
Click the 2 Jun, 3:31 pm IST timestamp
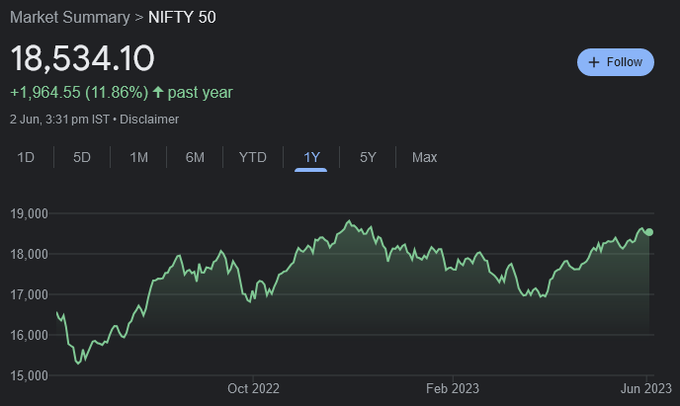tap(59, 119)
